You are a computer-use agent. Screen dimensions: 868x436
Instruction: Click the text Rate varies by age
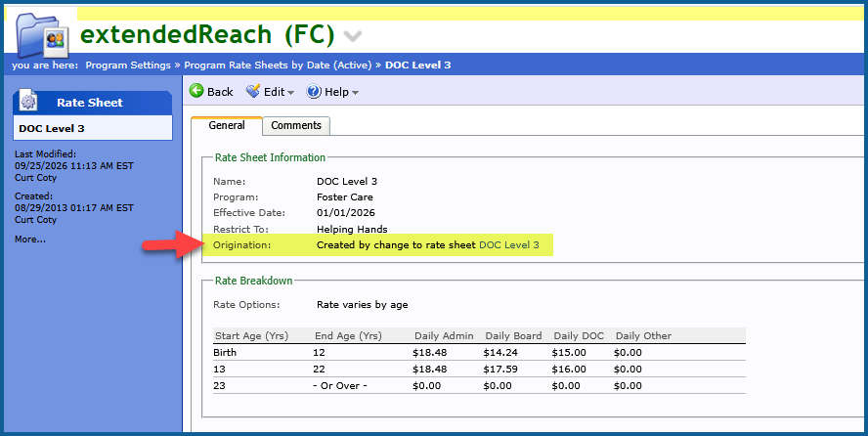click(x=362, y=305)
